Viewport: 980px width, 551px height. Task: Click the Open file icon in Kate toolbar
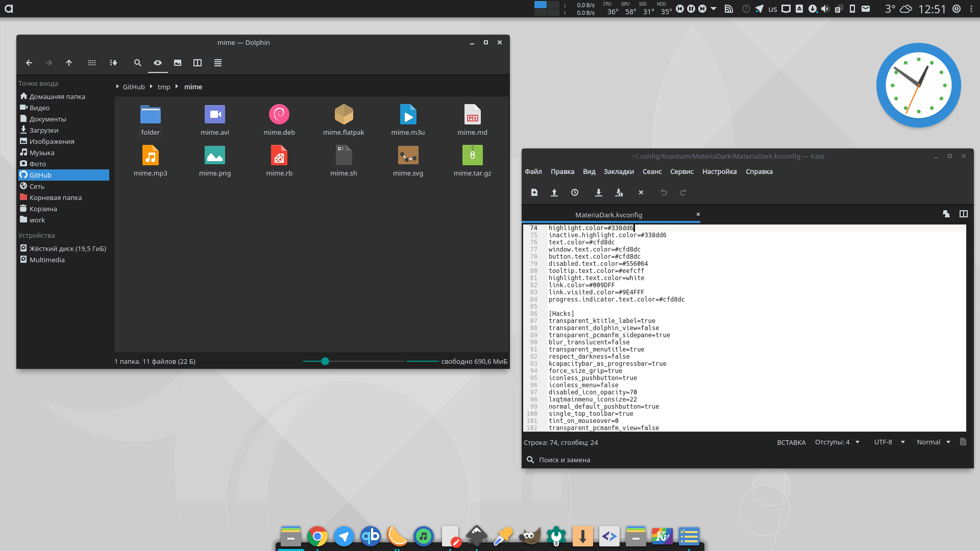[x=554, y=192]
